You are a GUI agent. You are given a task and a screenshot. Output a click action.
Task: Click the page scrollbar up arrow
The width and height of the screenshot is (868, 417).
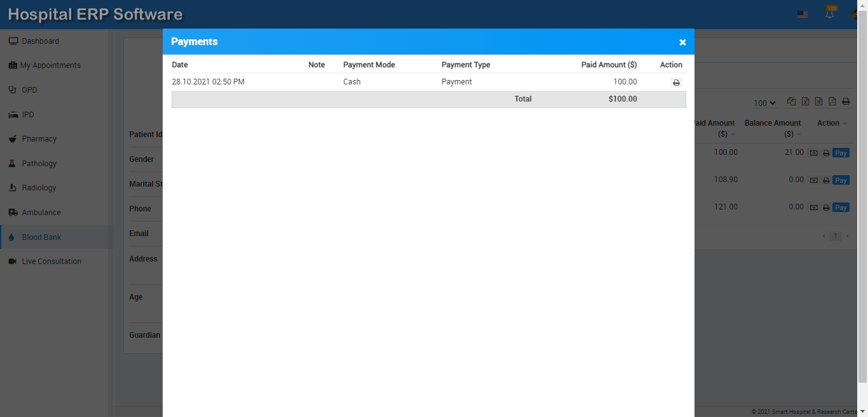[863, 4]
